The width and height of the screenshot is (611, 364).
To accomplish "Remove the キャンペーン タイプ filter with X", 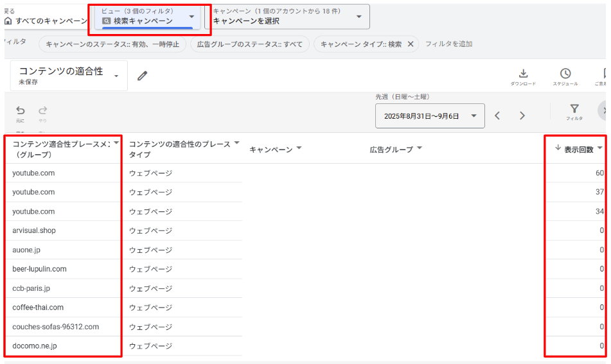I will pos(411,44).
